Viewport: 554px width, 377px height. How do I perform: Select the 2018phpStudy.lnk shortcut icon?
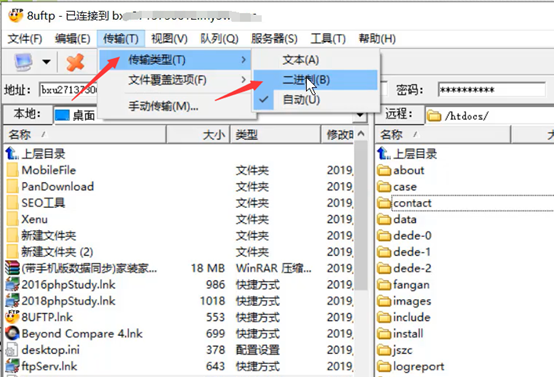[12, 301]
